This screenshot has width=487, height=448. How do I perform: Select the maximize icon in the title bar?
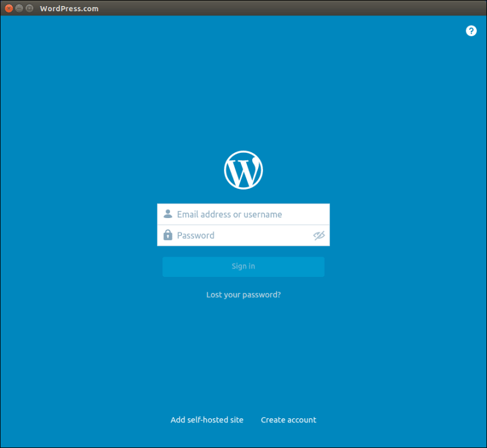pos(29,8)
